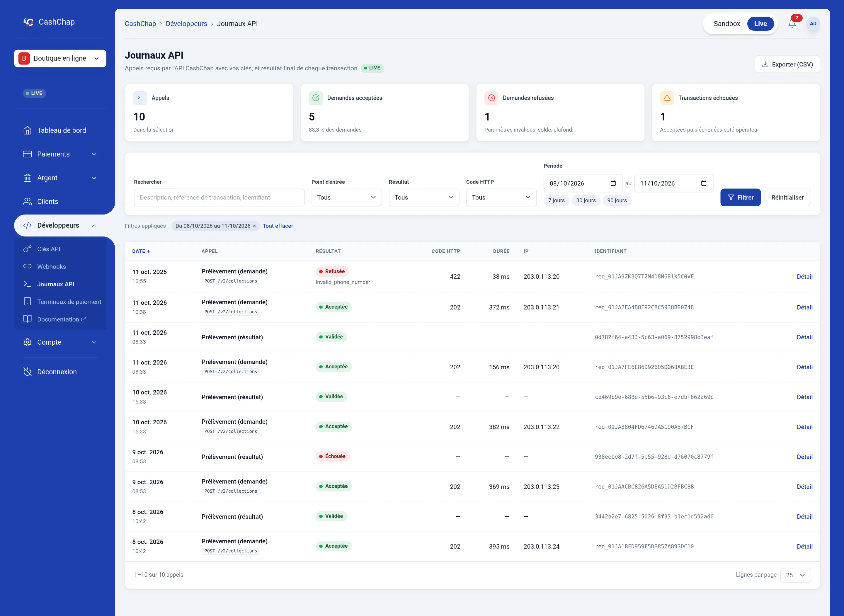Select the 7 jours period chip

pyautogui.click(x=556, y=200)
